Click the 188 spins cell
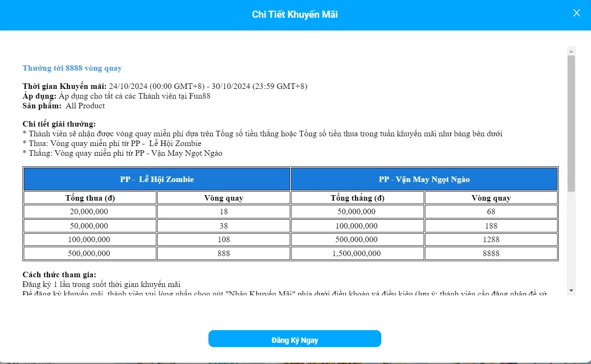Screen dimensions: 591x364 point(491,226)
